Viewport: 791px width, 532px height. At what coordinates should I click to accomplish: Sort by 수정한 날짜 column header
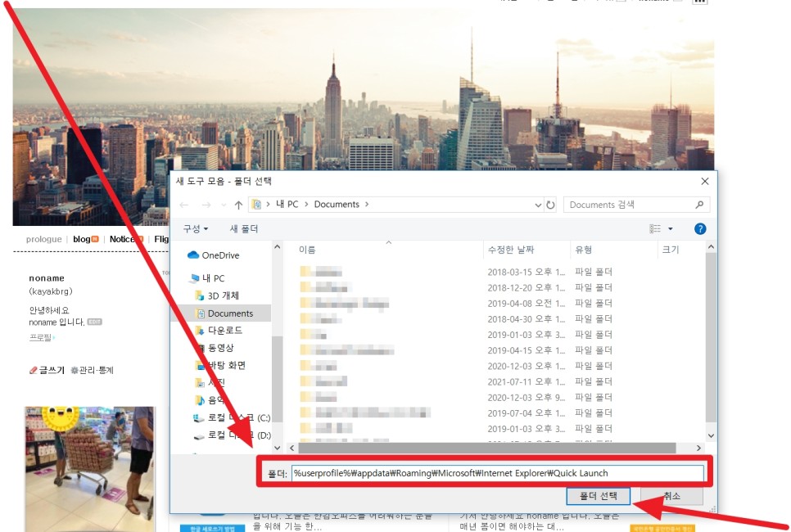pyautogui.click(x=511, y=250)
